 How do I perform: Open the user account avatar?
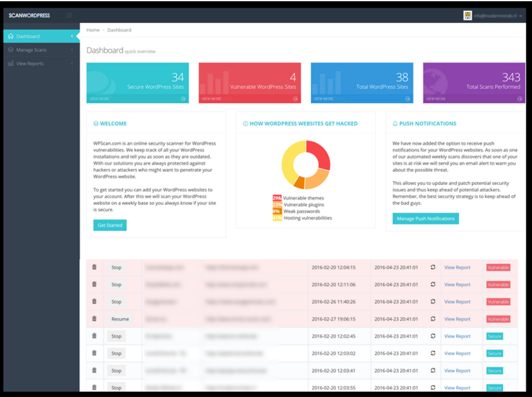click(x=467, y=16)
